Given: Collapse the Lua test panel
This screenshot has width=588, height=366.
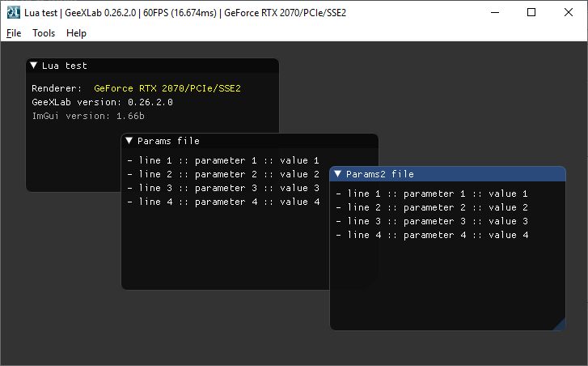Looking at the screenshot, I should click(x=33, y=66).
